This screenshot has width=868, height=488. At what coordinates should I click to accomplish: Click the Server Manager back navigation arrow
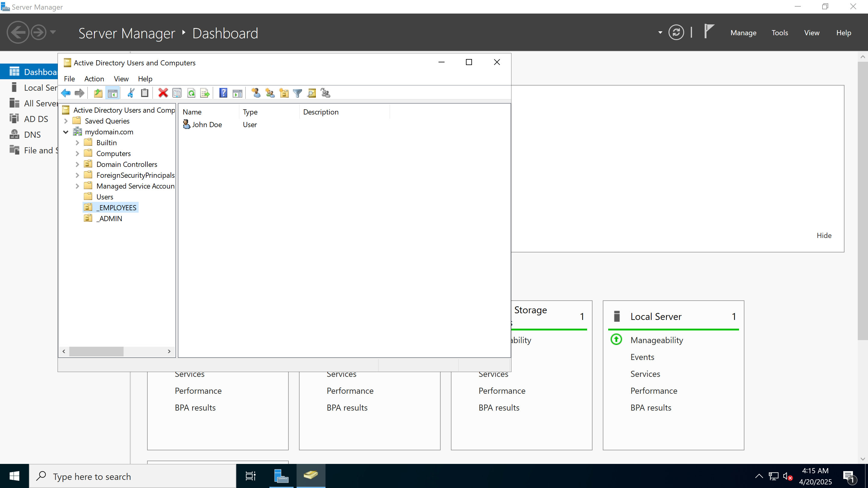tap(18, 32)
